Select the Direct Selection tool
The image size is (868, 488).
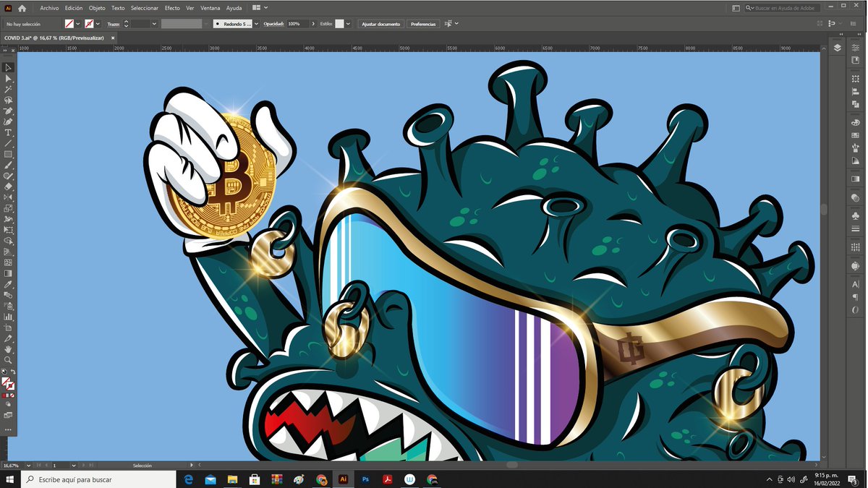[x=9, y=78]
